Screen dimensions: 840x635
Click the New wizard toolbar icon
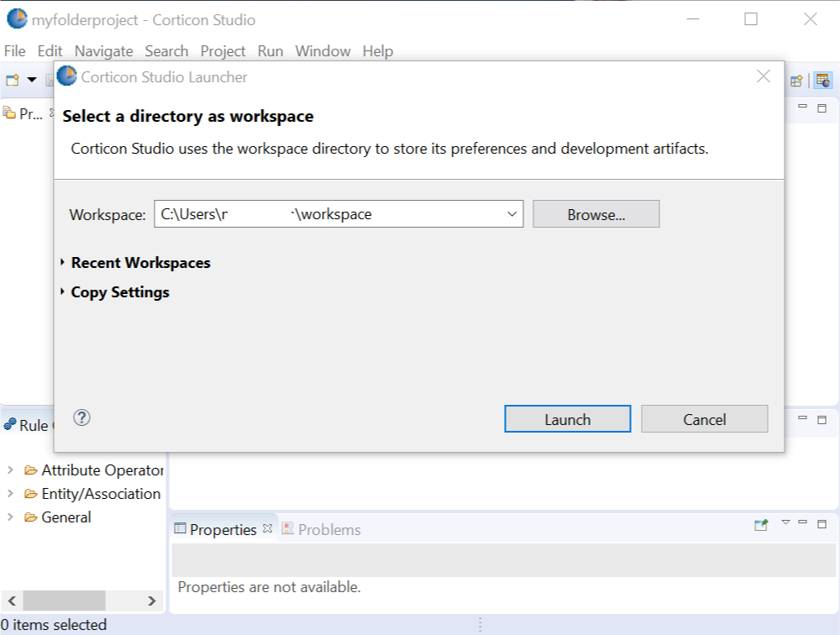pos(13,81)
